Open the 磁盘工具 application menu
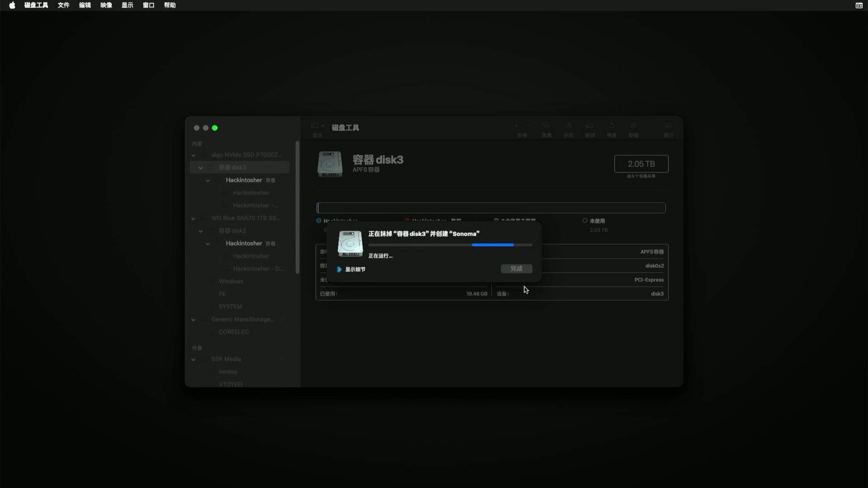 coord(36,5)
